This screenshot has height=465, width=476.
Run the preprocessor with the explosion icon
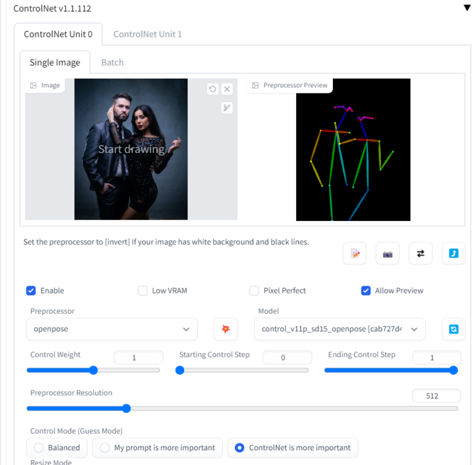tap(226, 329)
